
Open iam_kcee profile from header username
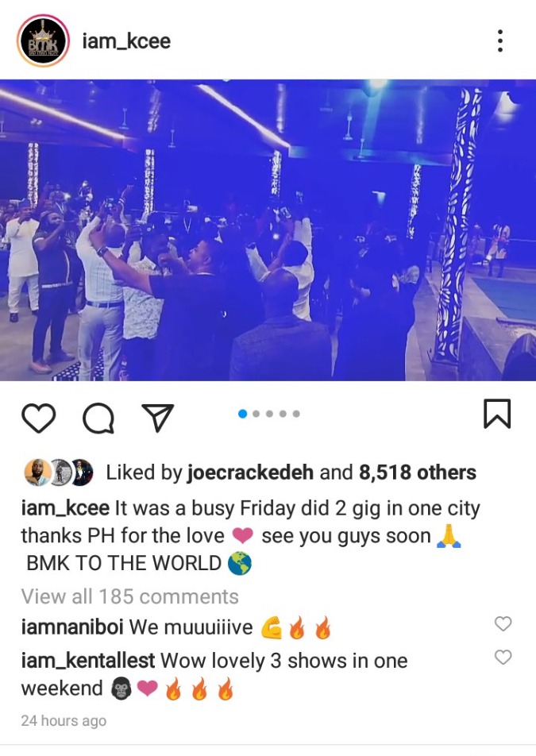tap(126, 41)
